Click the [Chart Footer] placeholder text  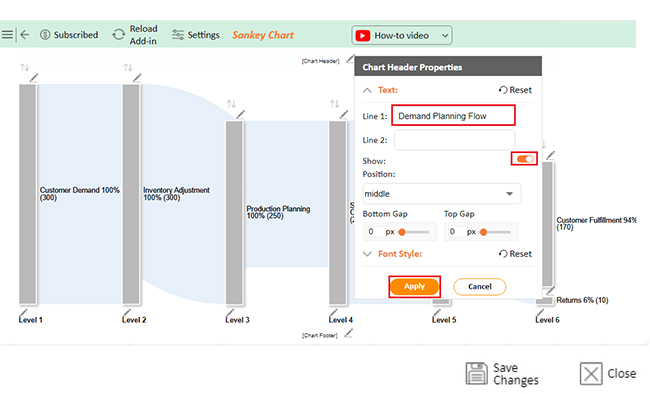[x=320, y=335]
